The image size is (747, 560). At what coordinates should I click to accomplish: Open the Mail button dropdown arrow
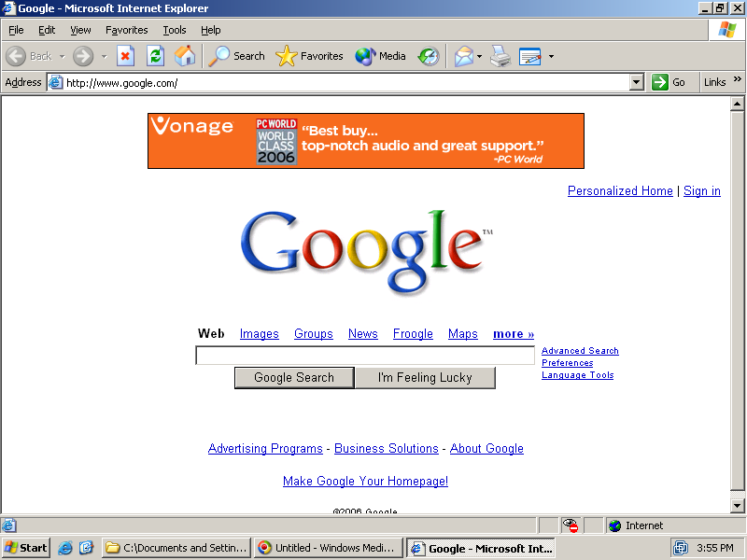479,56
